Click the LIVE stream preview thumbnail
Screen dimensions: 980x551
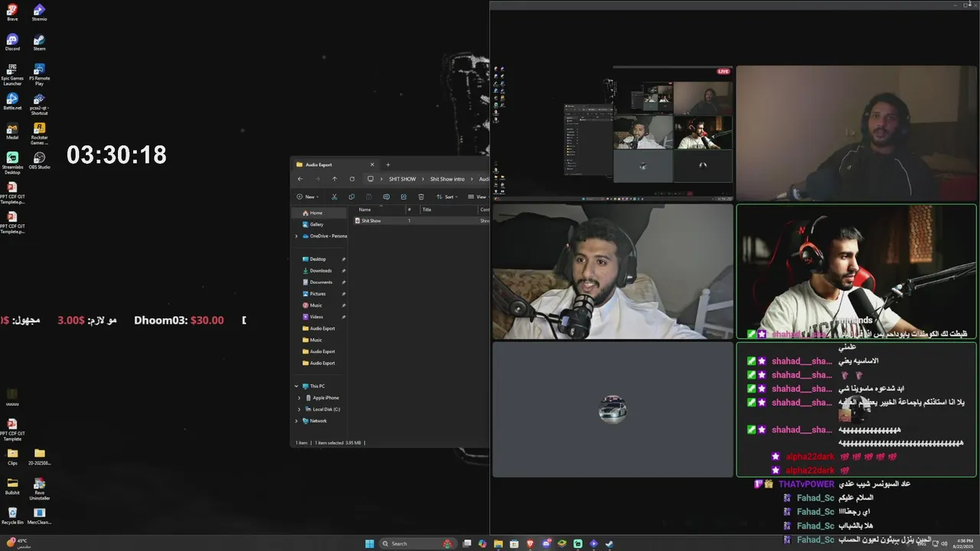pyautogui.click(x=612, y=133)
